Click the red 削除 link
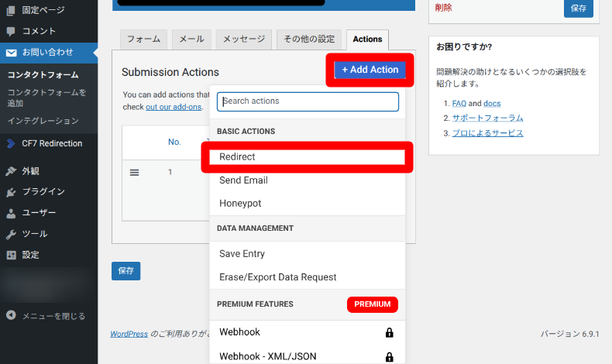 point(443,8)
